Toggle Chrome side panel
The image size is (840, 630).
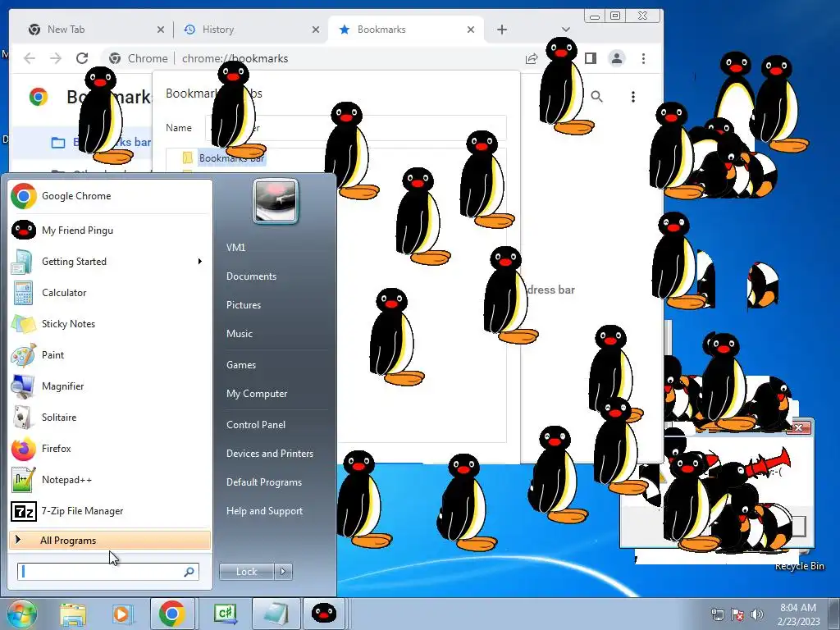(x=591, y=58)
